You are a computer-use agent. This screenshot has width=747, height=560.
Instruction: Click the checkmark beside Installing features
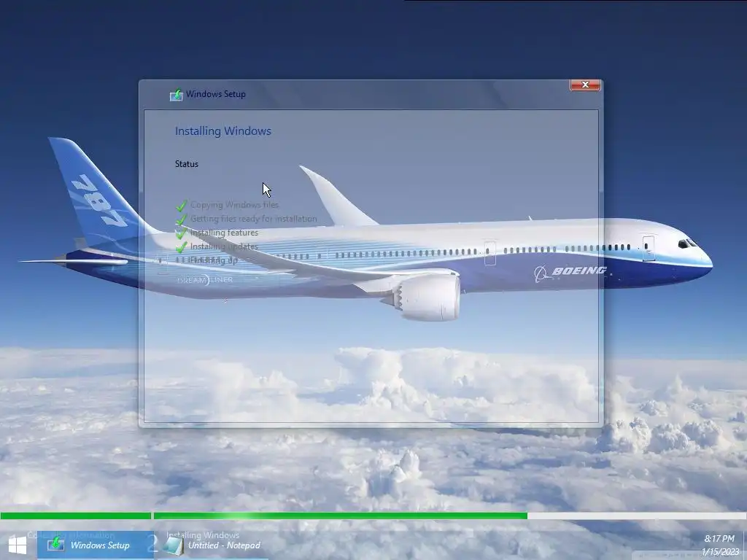click(x=181, y=233)
